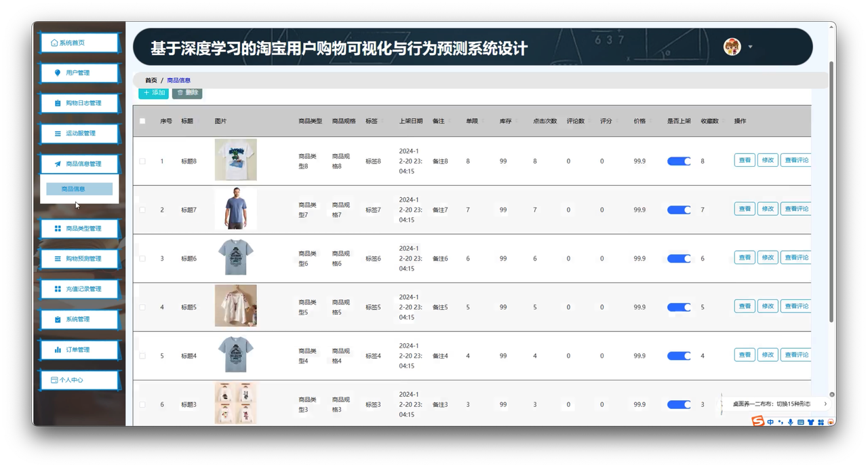Click the 价格 column header

pyautogui.click(x=639, y=121)
